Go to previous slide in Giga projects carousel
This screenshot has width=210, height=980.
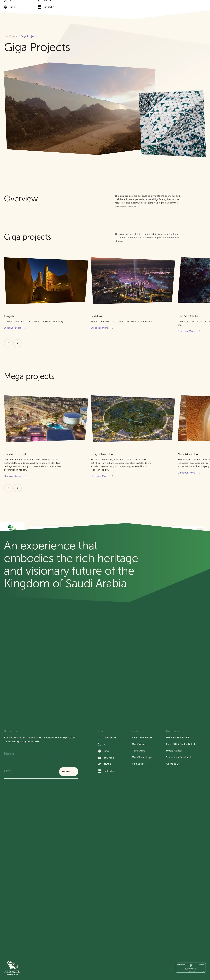click(x=8, y=343)
